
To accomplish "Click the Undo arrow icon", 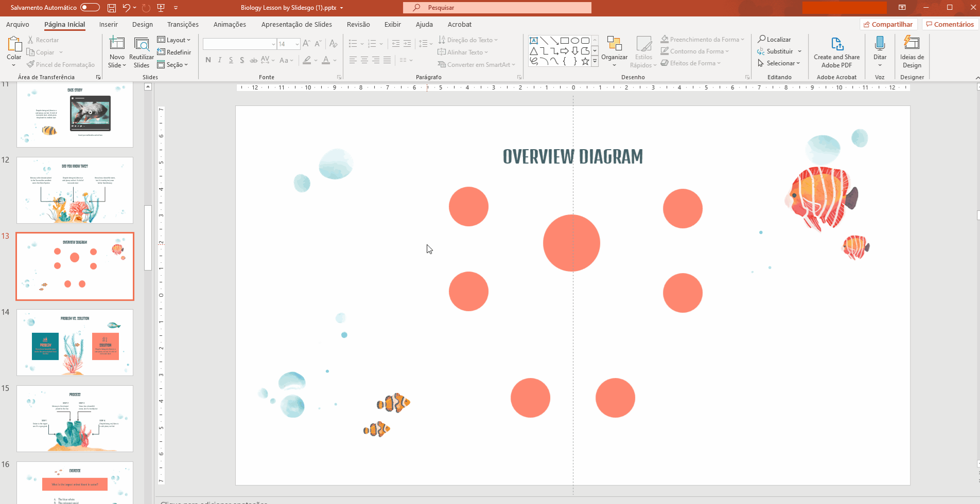I will pyautogui.click(x=126, y=8).
